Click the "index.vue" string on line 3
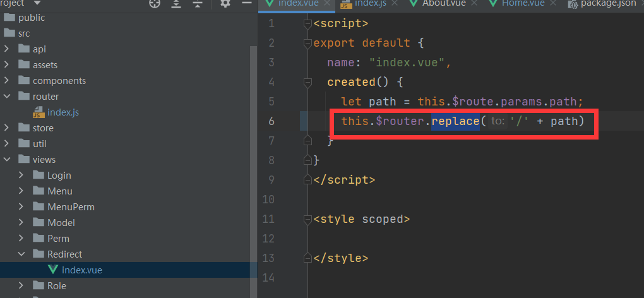The height and width of the screenshot is (298, 644). (x=407, y=63)
